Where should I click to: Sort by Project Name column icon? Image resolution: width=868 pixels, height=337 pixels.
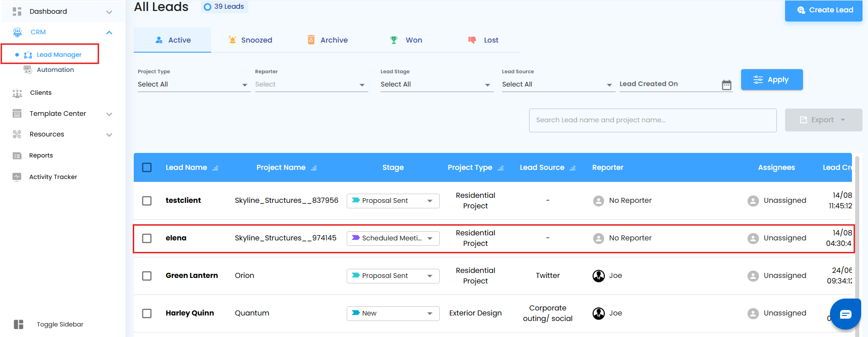[314, 168]
